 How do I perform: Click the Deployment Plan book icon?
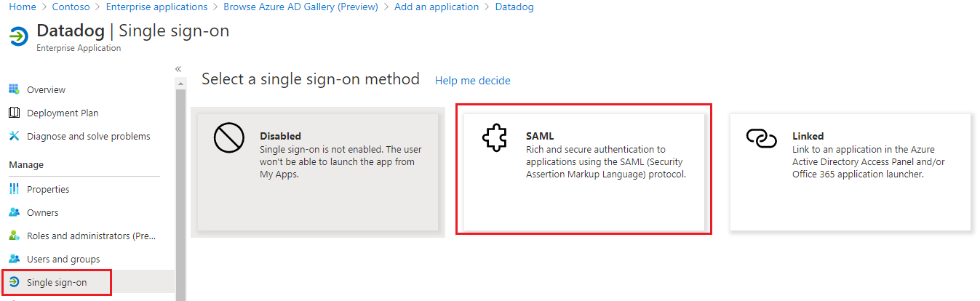coord(14,113)
